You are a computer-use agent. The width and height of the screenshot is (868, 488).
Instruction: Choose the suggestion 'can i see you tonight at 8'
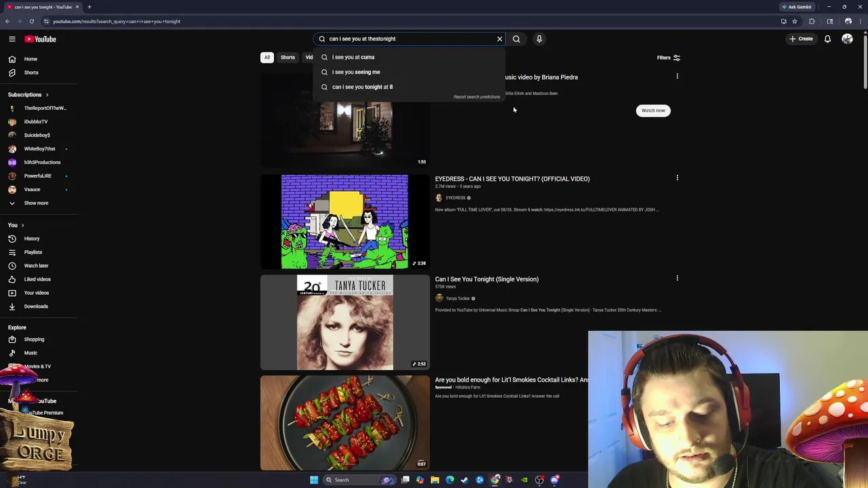click(410, 87)
